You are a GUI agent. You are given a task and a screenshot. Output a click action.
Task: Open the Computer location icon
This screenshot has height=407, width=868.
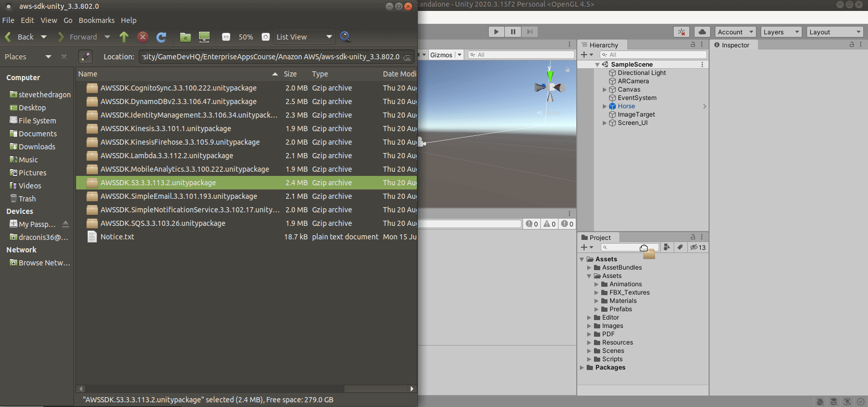click(204, 37)
